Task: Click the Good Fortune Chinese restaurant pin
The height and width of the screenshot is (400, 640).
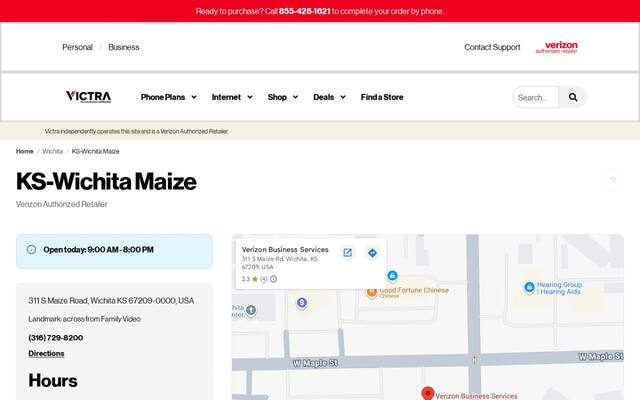Action: (371, 292)
